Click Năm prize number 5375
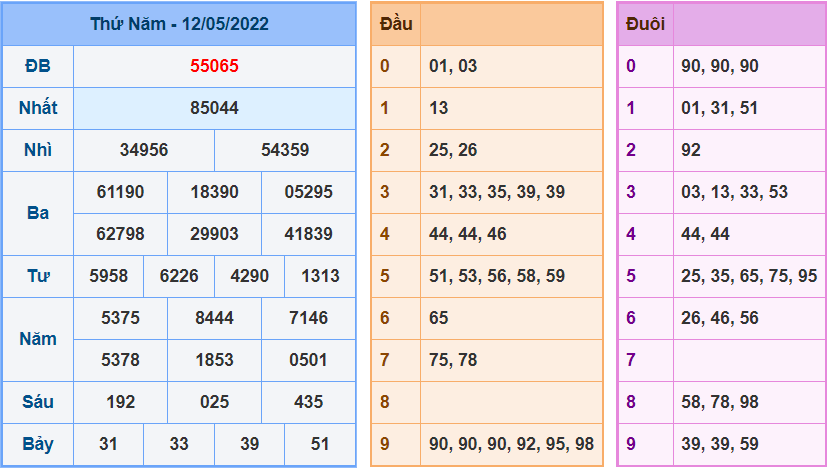The image size is (827, 468). 120,318
